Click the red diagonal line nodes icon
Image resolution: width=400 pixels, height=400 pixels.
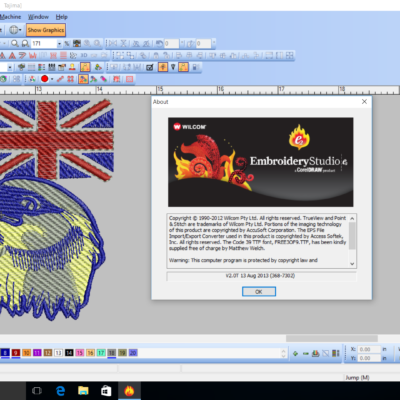pos(60,79)
